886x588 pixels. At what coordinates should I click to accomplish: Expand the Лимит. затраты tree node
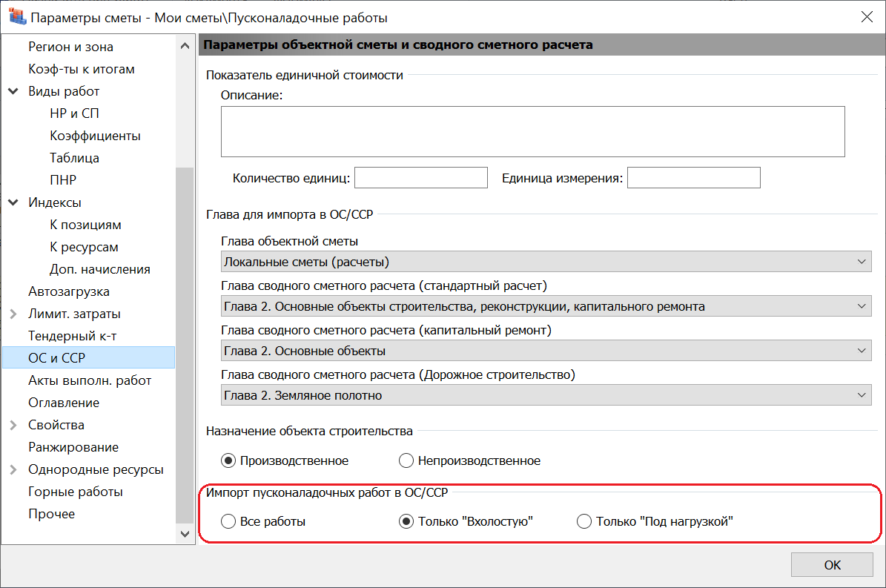point(13,314)
